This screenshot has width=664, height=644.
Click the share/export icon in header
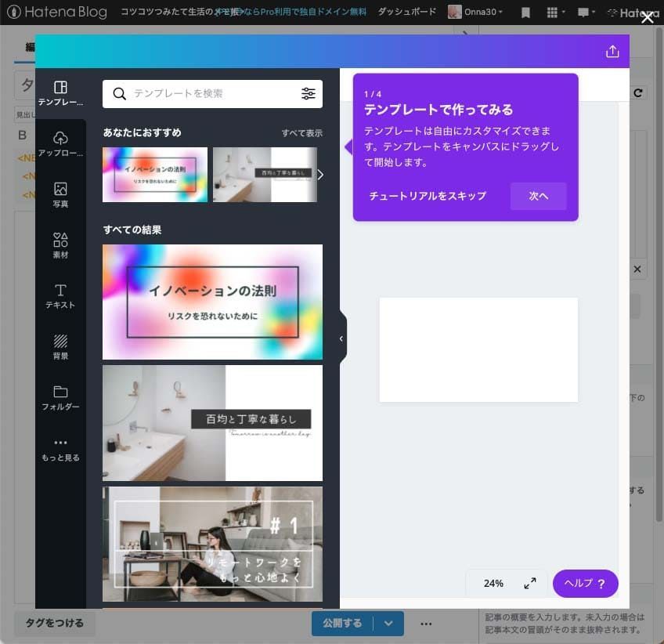(612, 51)
